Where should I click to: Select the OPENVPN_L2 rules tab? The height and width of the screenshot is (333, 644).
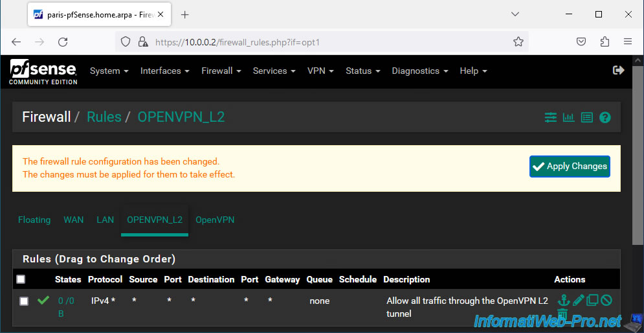pos(155,220)
